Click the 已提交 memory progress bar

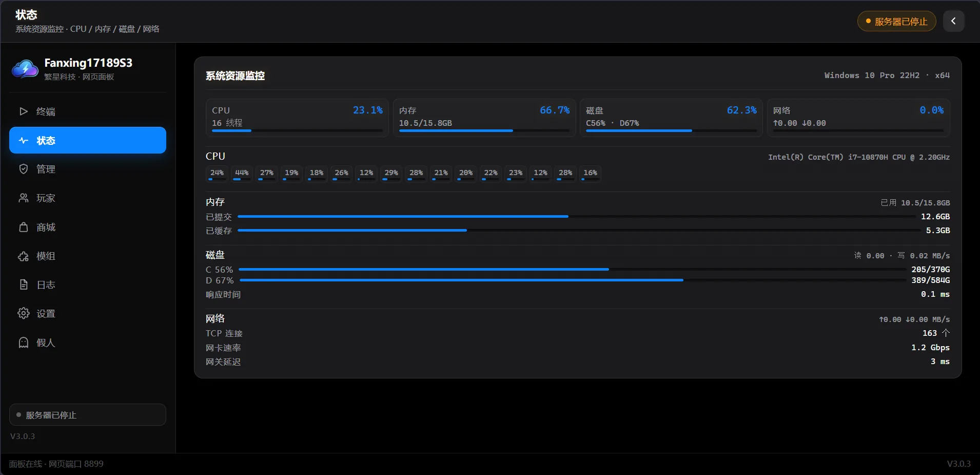[x=577, y=217]
